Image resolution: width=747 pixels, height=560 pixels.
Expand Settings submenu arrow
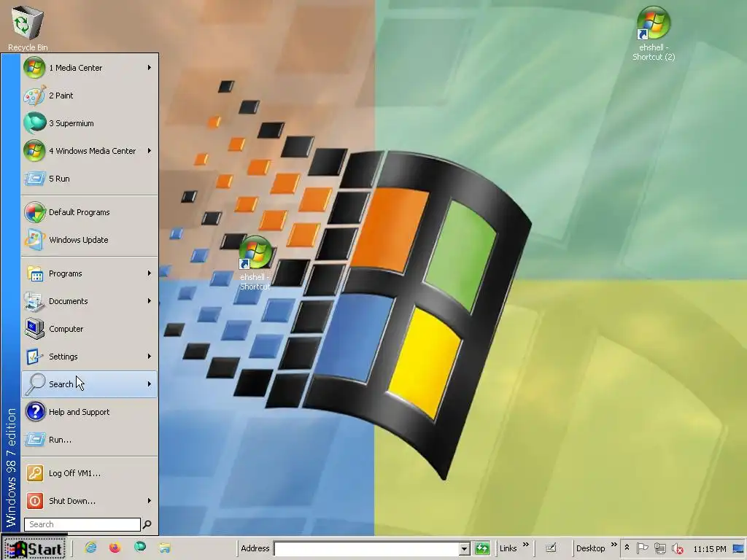pos(149,356)
